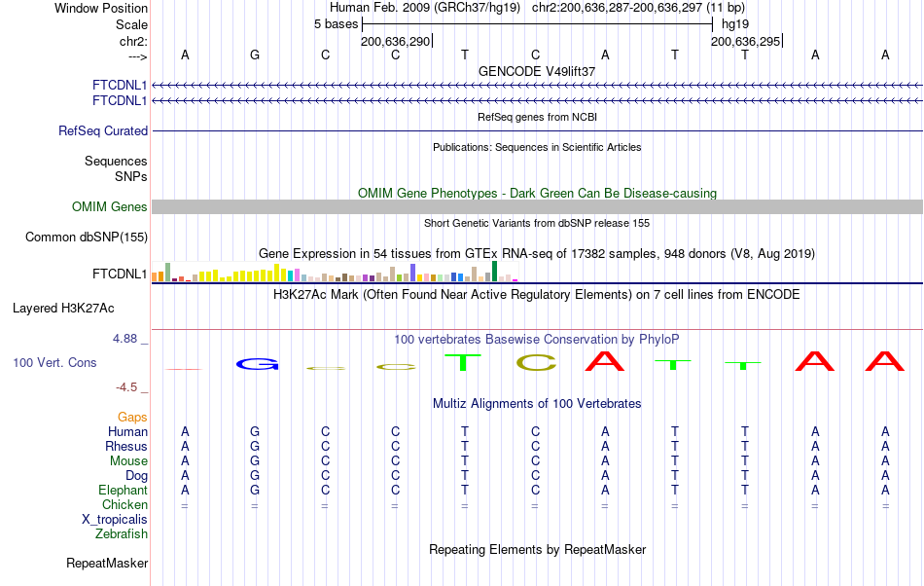Click the Common dbSNP(155) track label
This screenshot has width=924, height=586.
(87, 237)
